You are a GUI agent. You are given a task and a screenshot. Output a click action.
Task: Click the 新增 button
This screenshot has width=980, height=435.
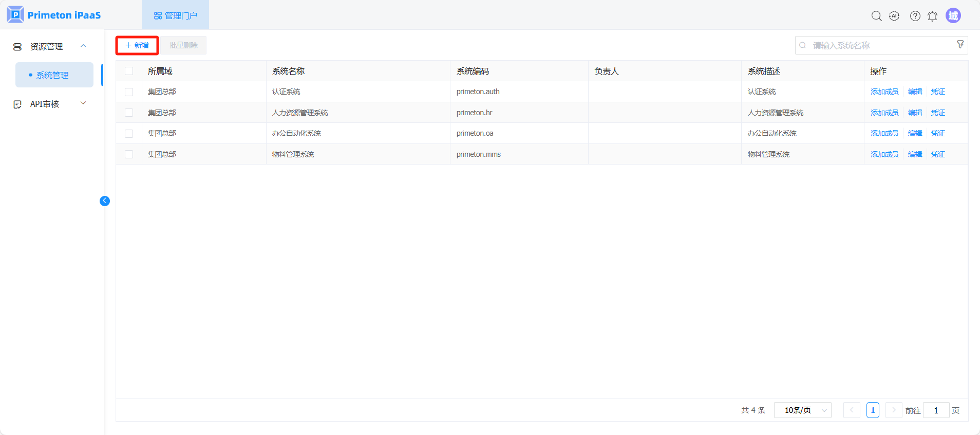point(137,45)
